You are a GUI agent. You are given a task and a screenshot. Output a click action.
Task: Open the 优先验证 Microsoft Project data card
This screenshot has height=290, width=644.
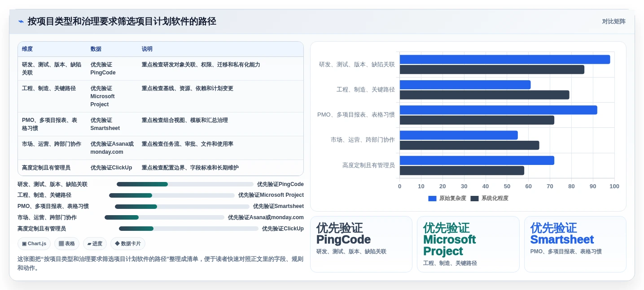point(468,244)
